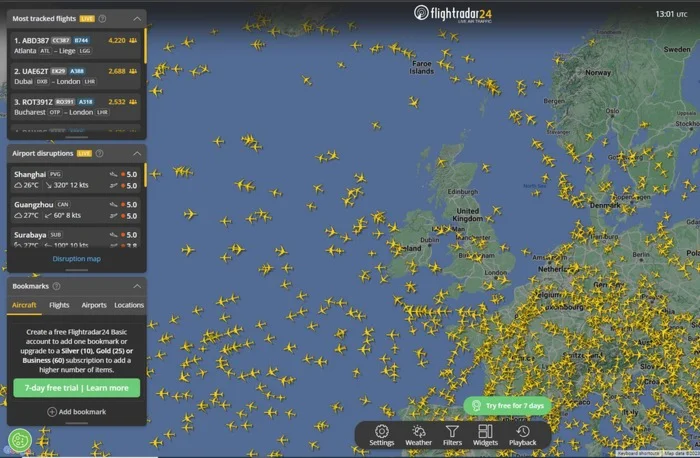Click the green cookie settings icon
This screenshot has height=458, width=700.
20,440
